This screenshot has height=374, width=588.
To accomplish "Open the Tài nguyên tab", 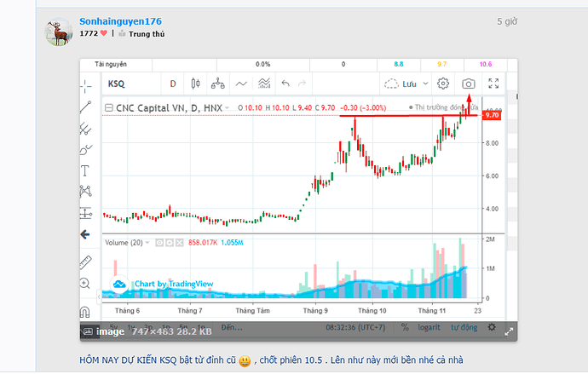I will point(111,64).
